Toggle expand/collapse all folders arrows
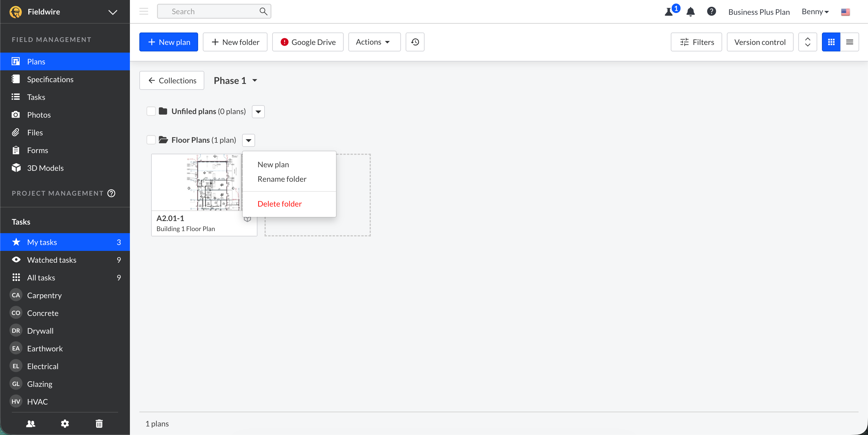This screenshot has width=868, height=435. point(807,42)
